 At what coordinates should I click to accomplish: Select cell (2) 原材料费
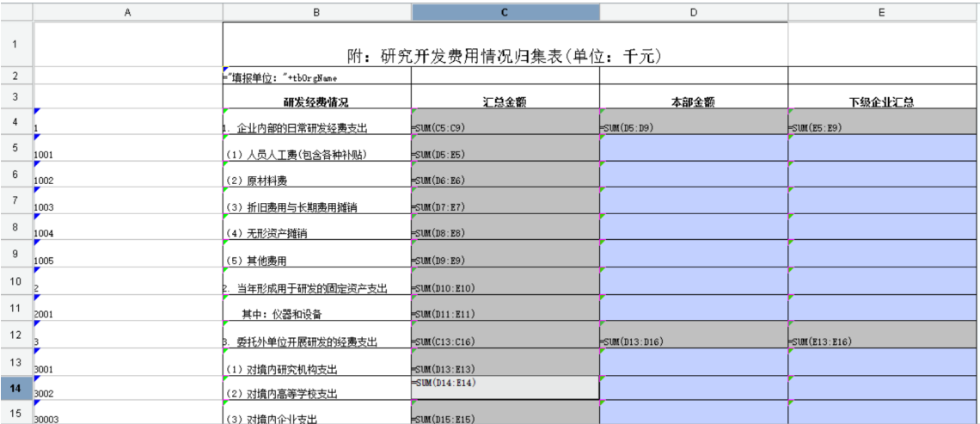317,174
